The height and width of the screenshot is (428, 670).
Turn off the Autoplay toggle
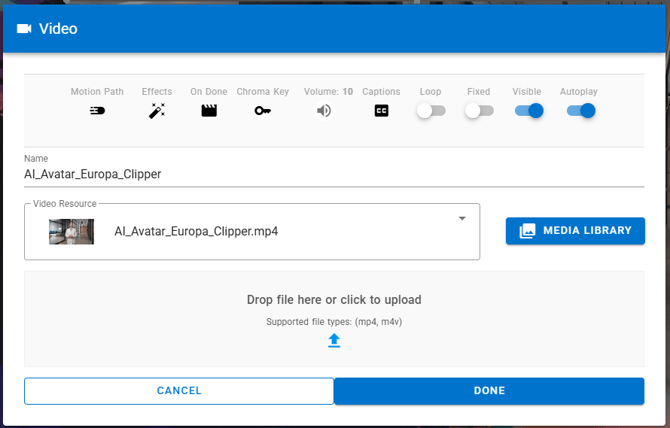tap(580, 111)
